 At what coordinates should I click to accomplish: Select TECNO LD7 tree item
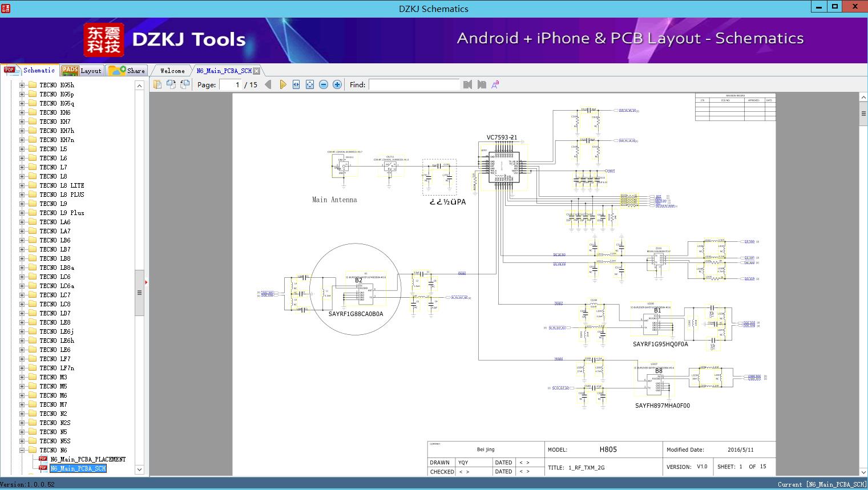(55, 313)
